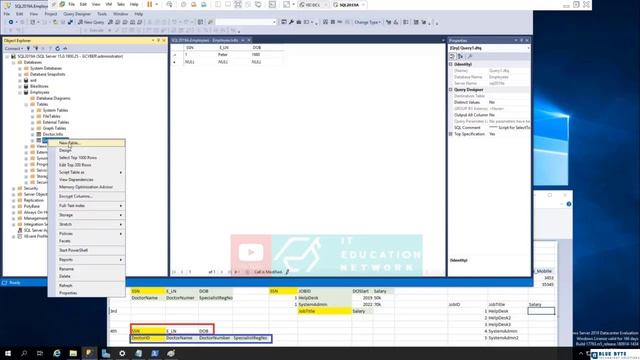Collapse the Databases tree node
This screenshot has width=640, height=360.
click(13, 62)
